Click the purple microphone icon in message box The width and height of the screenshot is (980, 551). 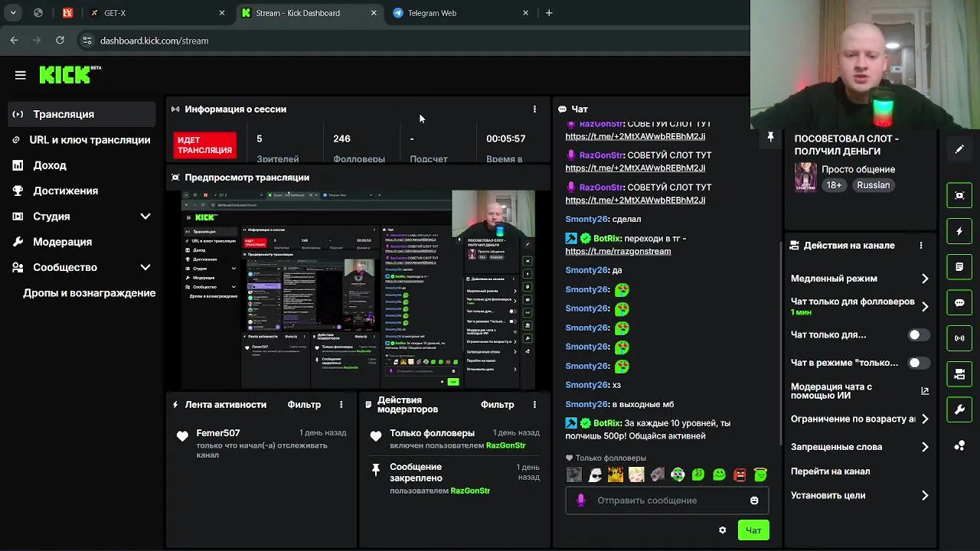pos(581,500)
